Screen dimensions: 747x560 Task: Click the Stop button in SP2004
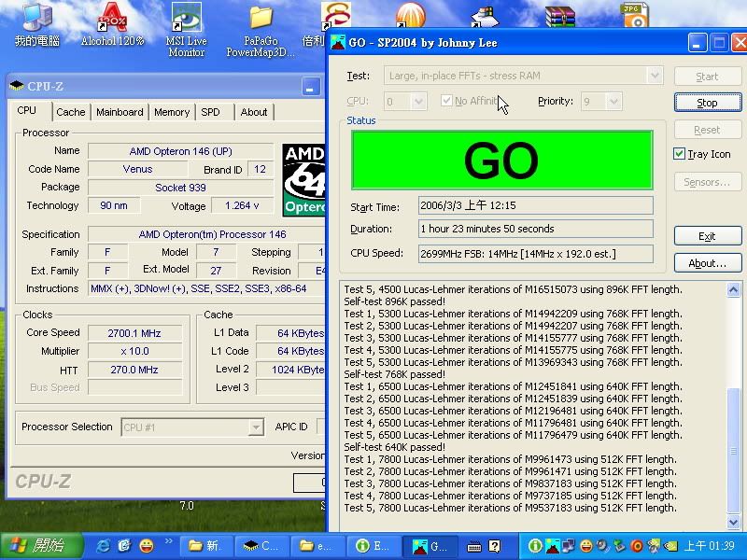pos(708,103)
